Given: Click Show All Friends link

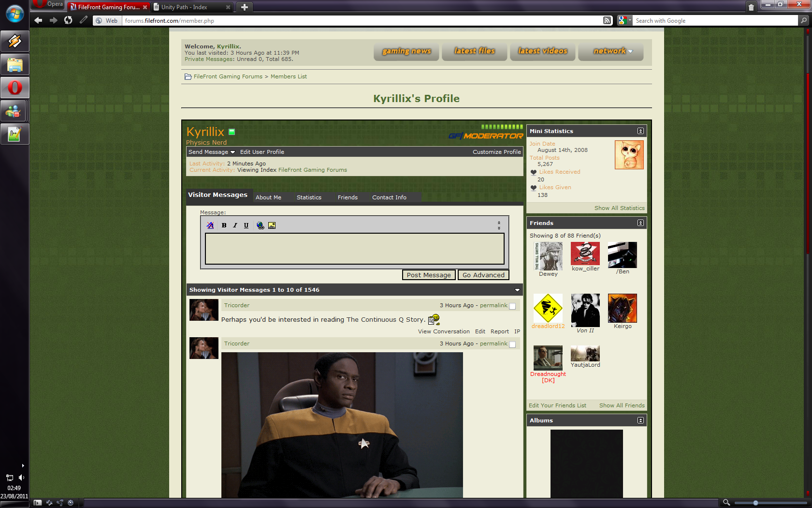Looking at the screenshot, I should pos(622,405).
